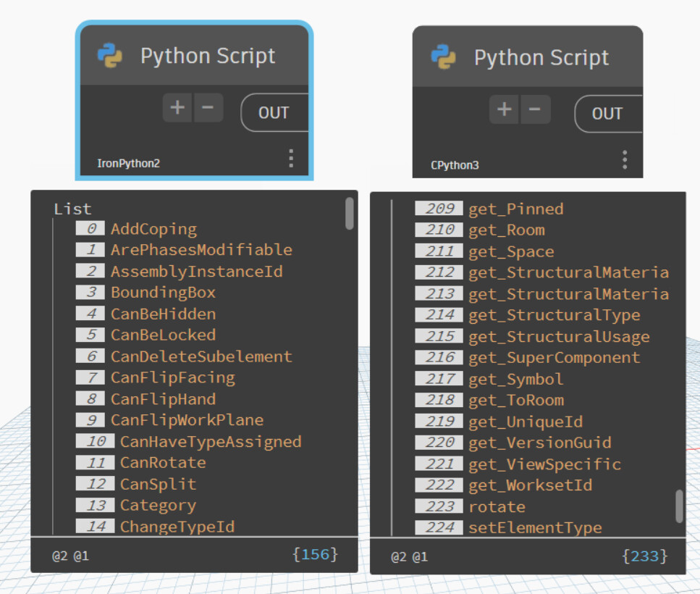Select AddCoping item at index 0
This screenshot has width=700, height=594.
click(x=153, y=229)
